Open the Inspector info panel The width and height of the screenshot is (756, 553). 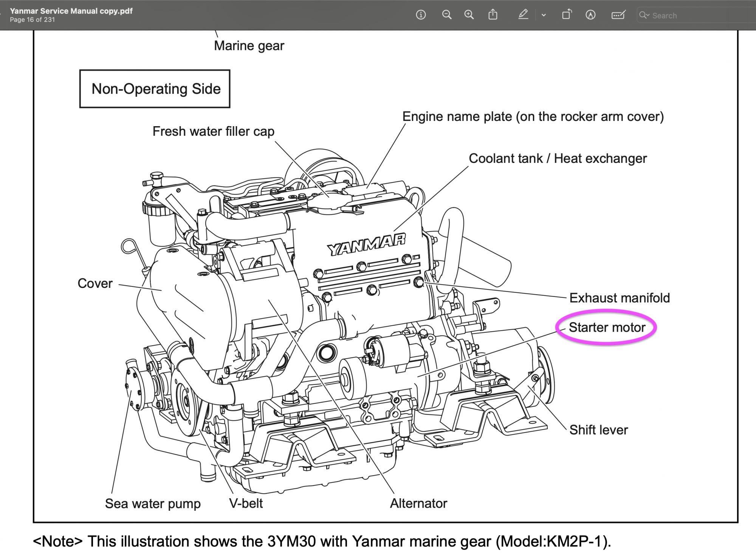[x=421, y=15]
